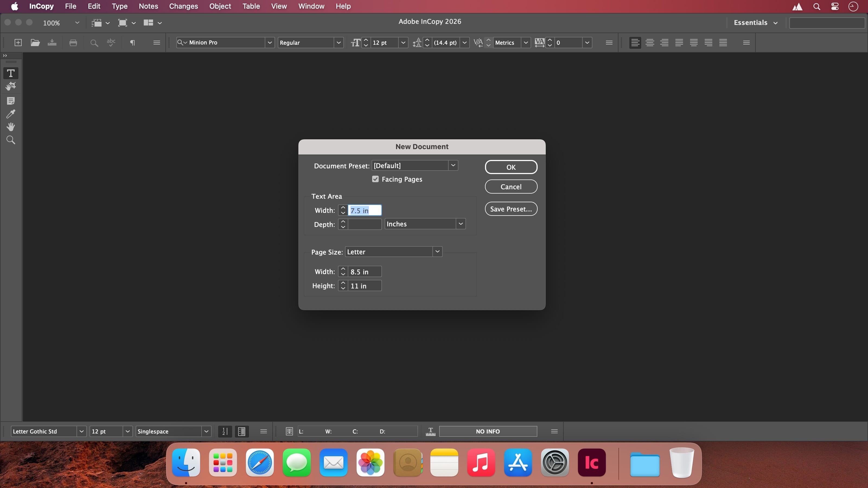Click the Zoom tool magnifier in toolbox
This screenshot has width=868, height=488.
[x=11, y=140]
